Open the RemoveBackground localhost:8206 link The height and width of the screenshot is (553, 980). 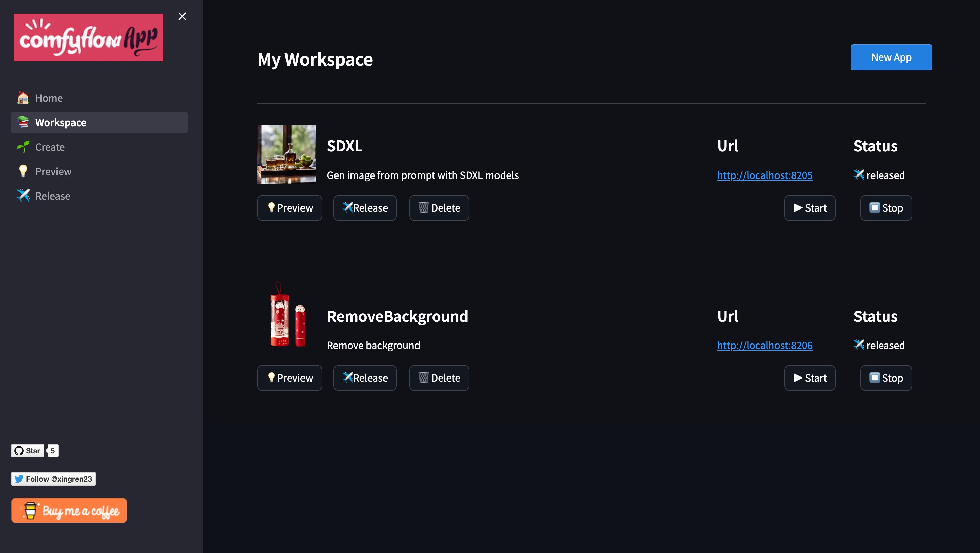tap(765, 345)
